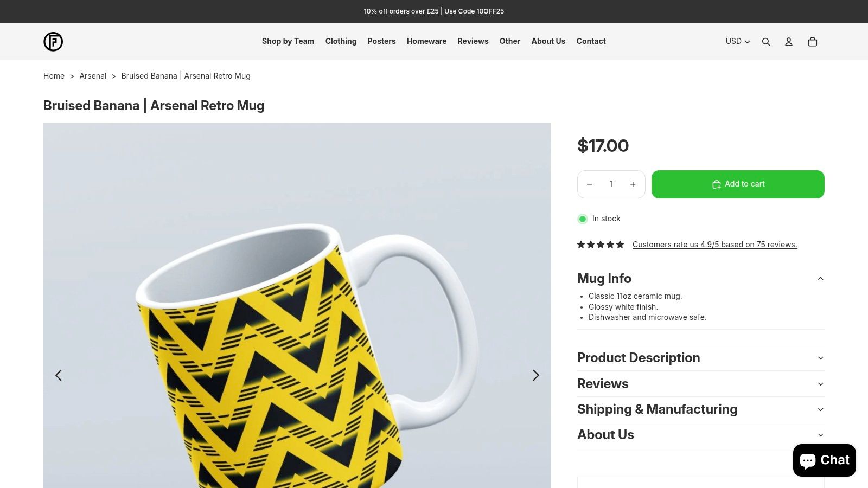Open the account profile icon
The image size is (868, 488).
(x=789, y=42)
